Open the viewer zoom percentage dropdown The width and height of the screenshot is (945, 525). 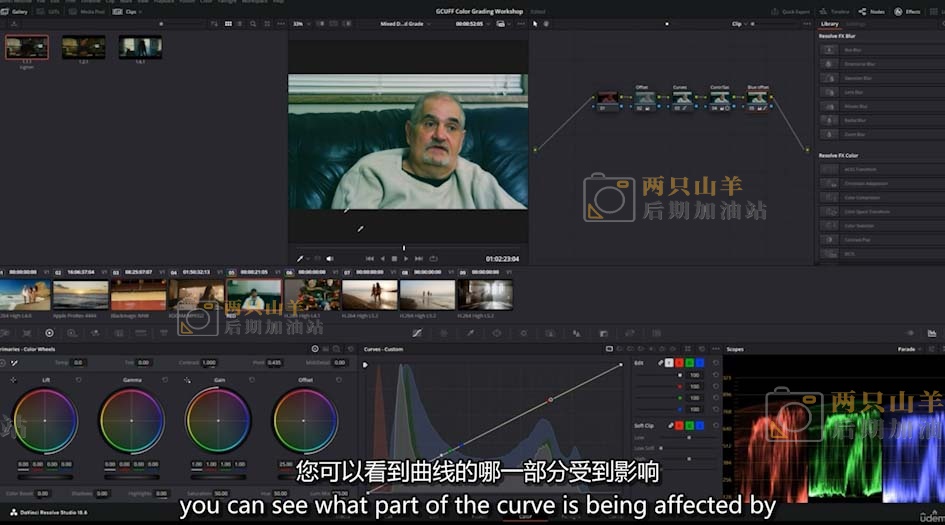click(x=300, y=23)
